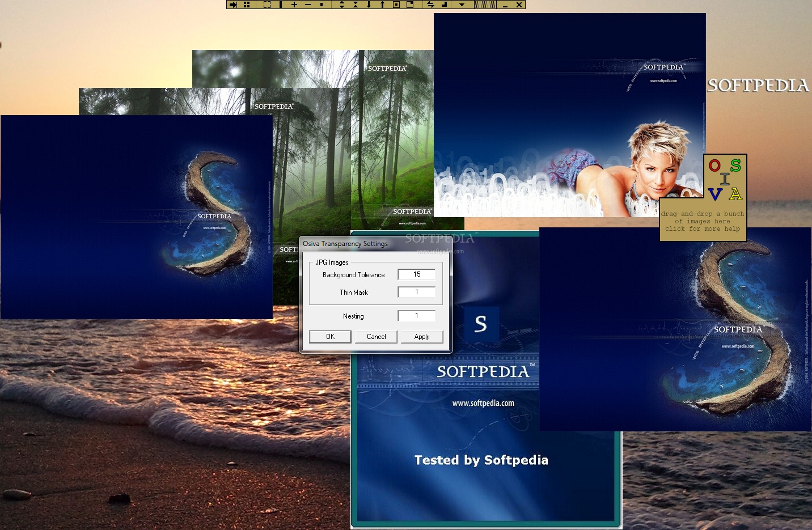Click the small filled-square icon in the toolbar

[x=322, y=5]
